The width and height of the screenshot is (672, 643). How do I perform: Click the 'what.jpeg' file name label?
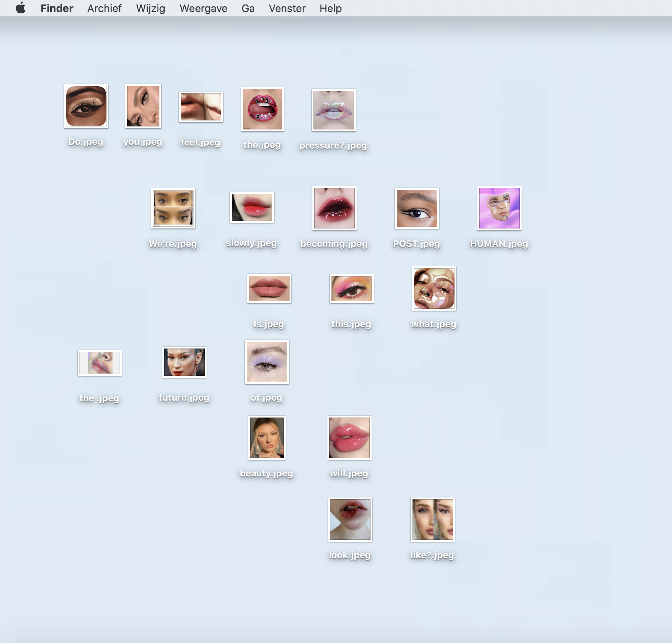[433, 324]
